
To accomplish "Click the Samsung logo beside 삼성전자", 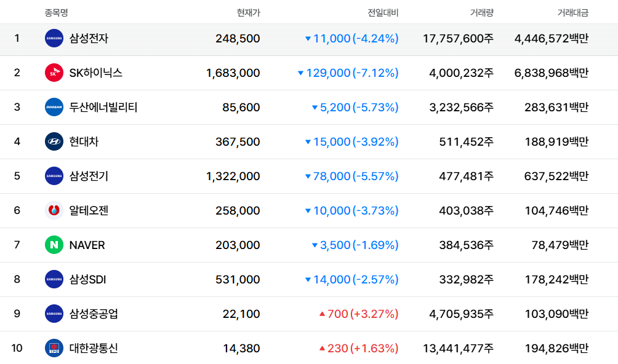I will [54, 38].
